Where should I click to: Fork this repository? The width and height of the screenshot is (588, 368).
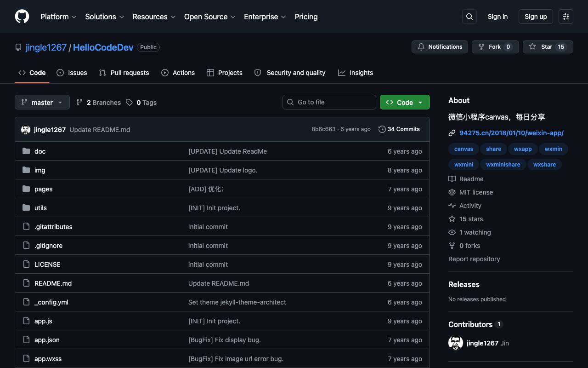(x=495, y=47)
